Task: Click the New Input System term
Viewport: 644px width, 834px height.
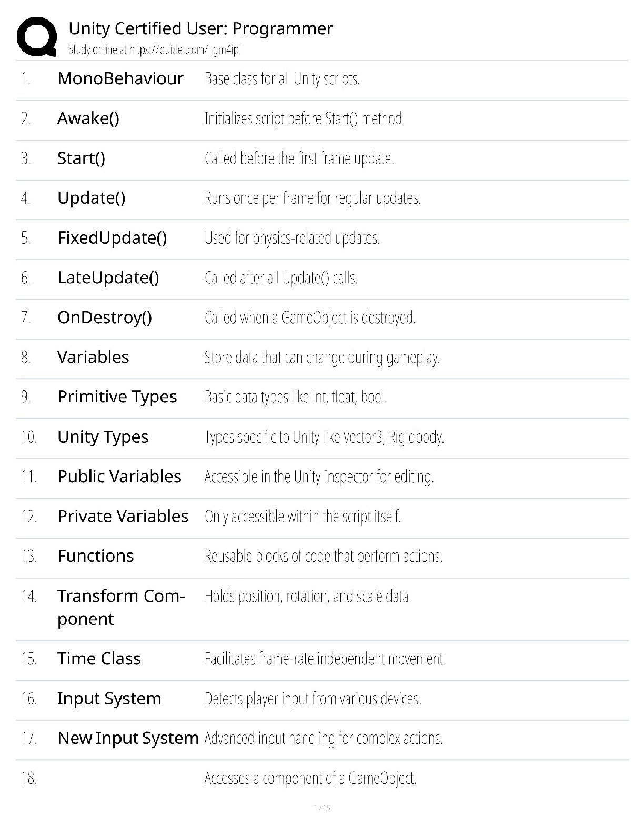Action: coord(128,738)
